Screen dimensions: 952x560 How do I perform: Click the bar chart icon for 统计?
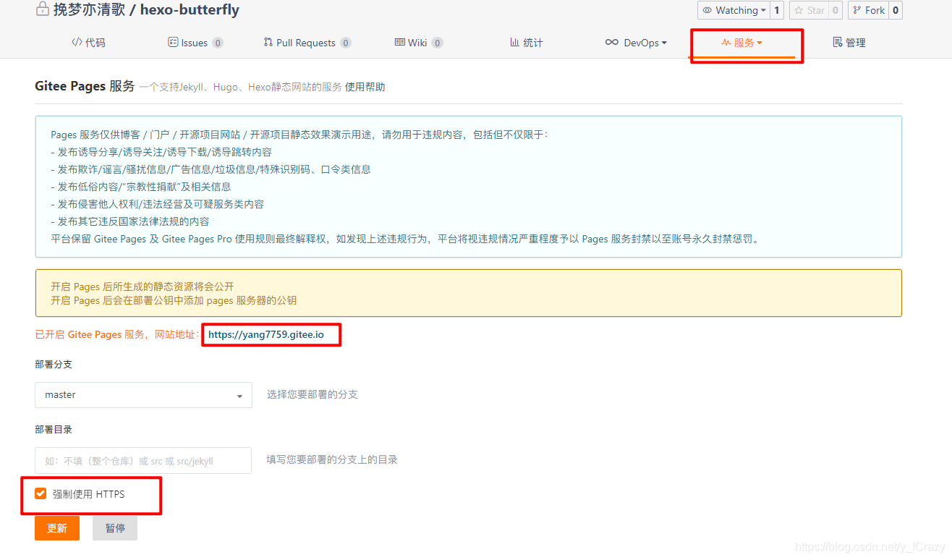pos(514,42)
